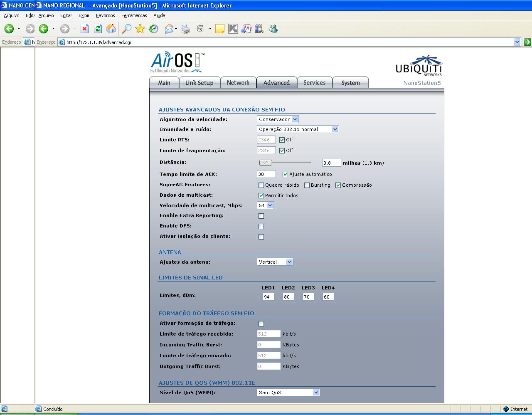Launch the Messenger people icon

273,29
